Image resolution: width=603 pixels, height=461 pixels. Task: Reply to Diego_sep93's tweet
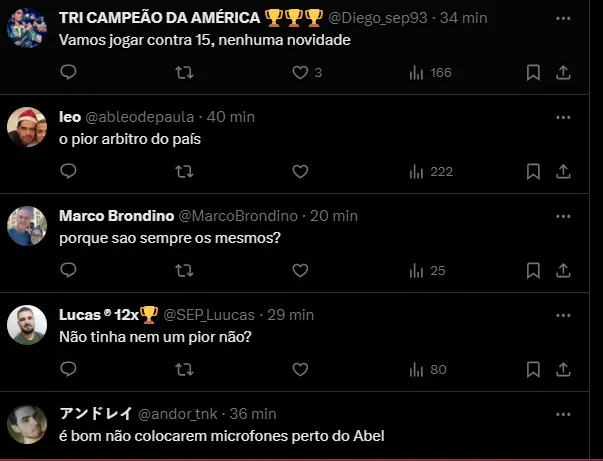click(68, 72)
